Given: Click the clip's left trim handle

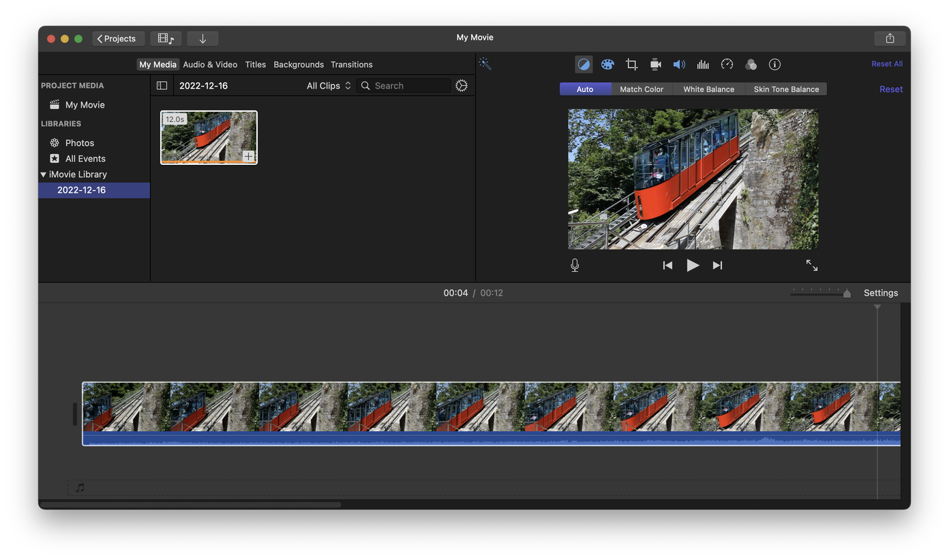Looking at the screenshot, I should tap(75, 414).
